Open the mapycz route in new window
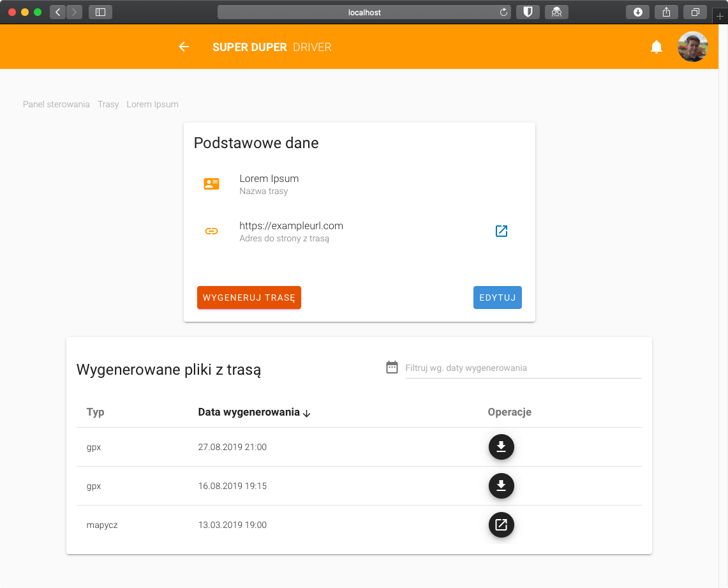The image size is (728, 588). click(x=501, y=525)
